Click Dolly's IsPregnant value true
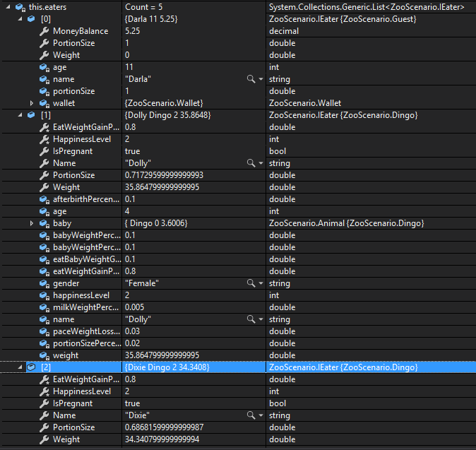The image size is (476, 450). click(x=132, y=151)
